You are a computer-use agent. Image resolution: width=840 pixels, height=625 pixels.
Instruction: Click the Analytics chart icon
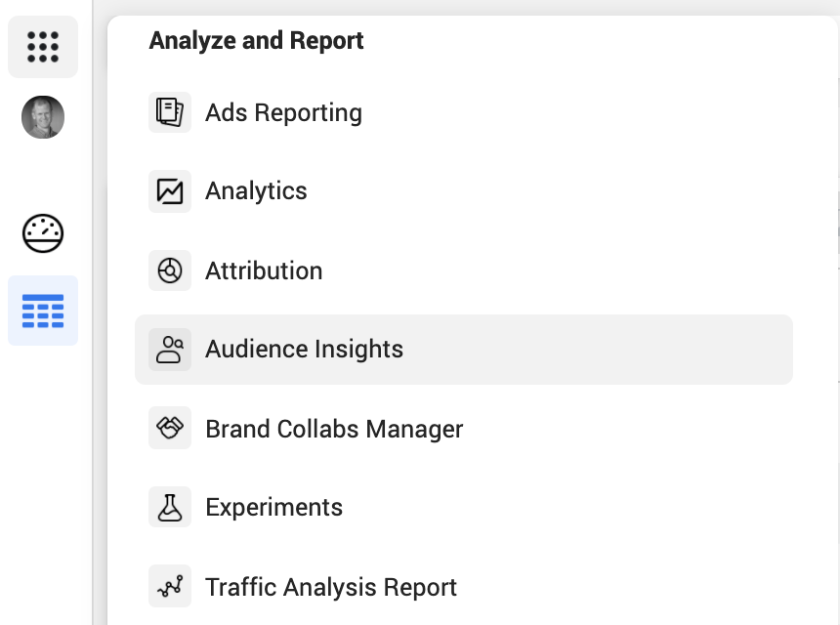[170, 191]
